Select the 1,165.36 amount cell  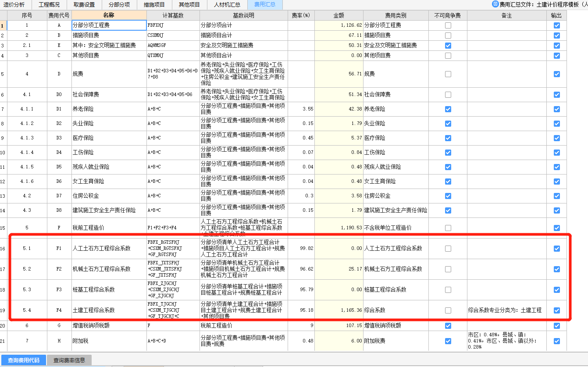click(x=339, y=310)
